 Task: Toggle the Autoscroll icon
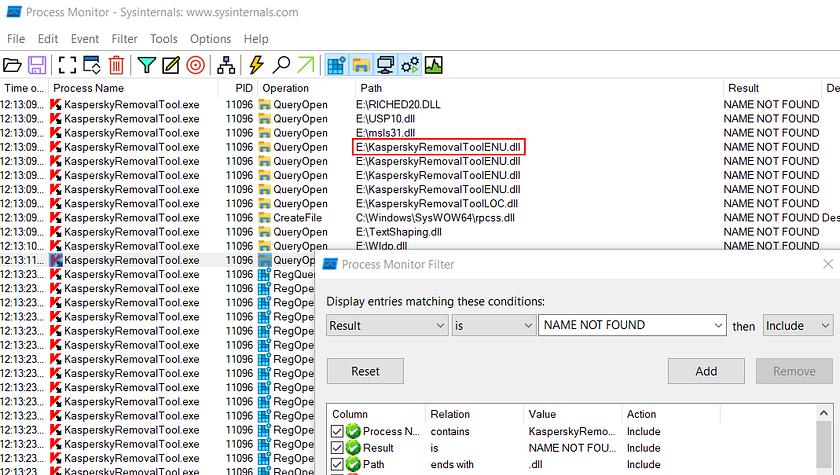(92, 65)
